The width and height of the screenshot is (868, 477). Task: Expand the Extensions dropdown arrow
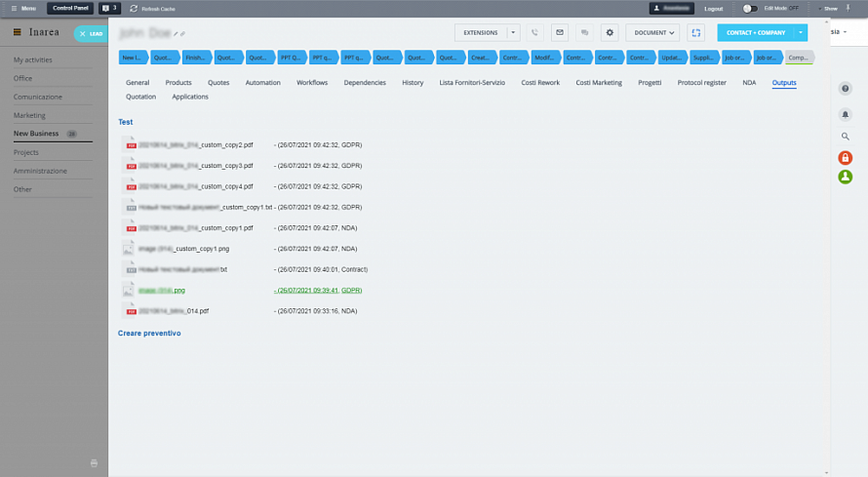click(514, 32)
